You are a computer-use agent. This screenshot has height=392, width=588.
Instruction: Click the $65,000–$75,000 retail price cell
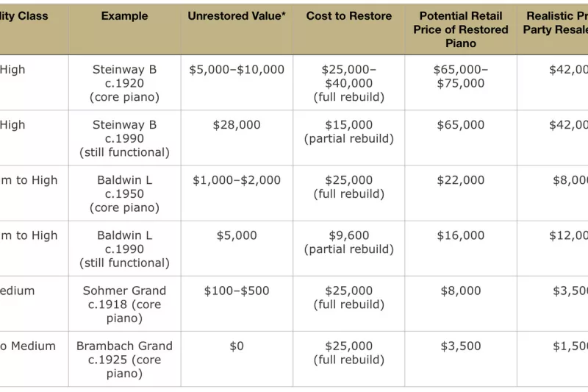pos(461,76)
